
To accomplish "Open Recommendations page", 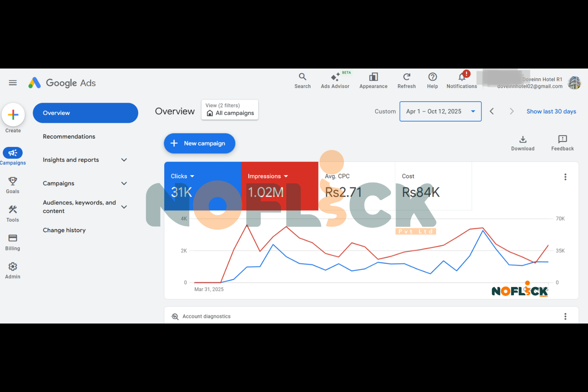I will click(x=69, y=136).
